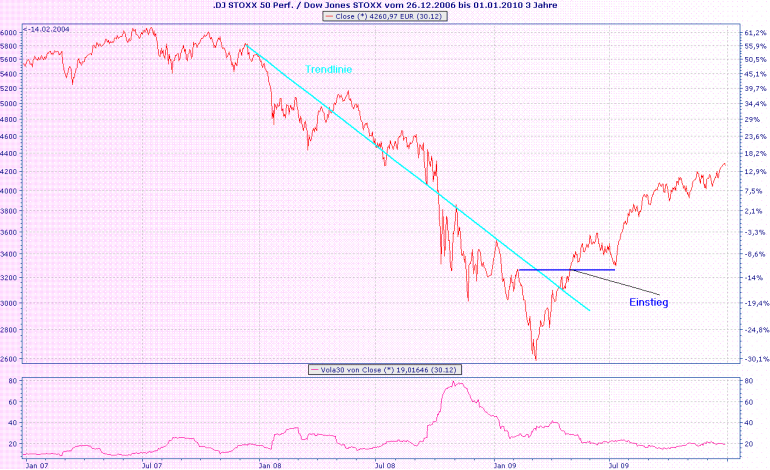The width and height of the screenshot is (770, 470).
Task: Click the 2,1% percent axis label
Action: 754,211
